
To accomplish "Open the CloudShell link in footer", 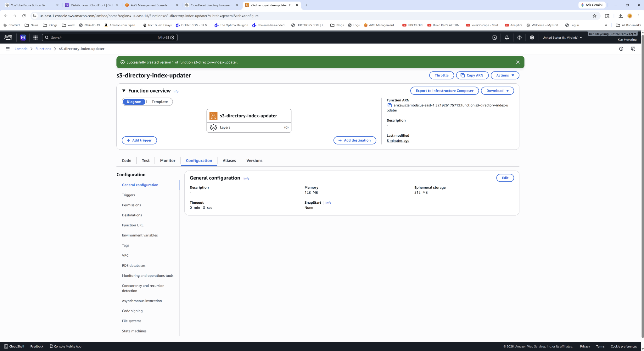I will coord(14,346).
